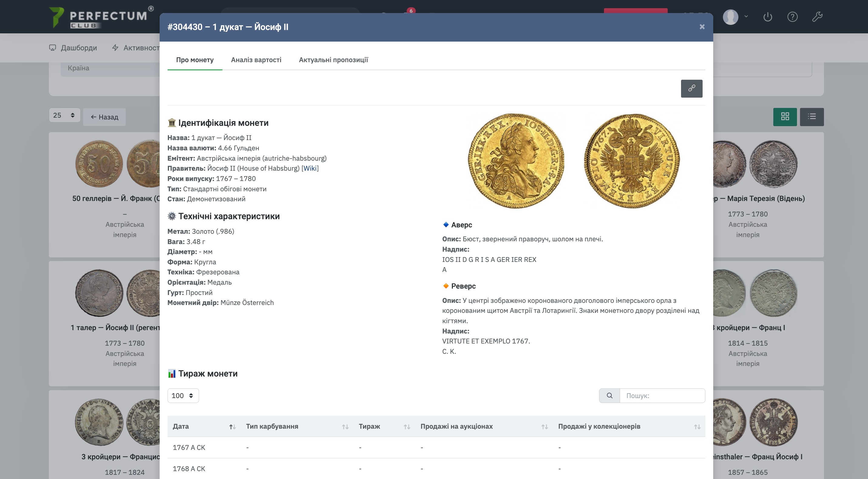Screen dimensions: 868x479
Task: Sort table by Тираж column
Action: (384, 427)
